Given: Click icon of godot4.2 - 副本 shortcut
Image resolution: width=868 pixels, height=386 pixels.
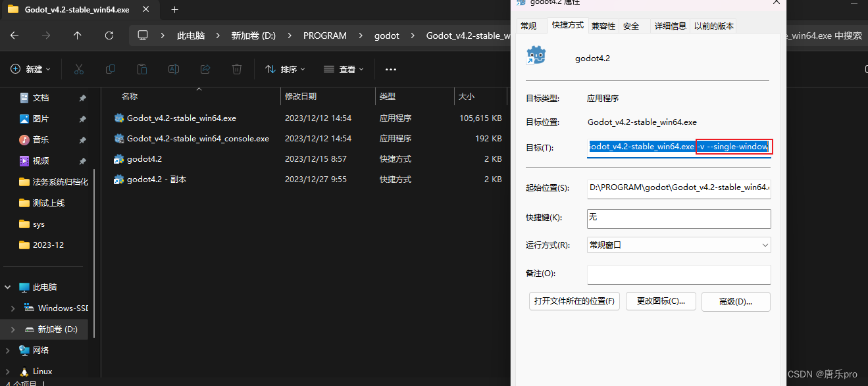Looking at the screenshot, I should [119, 180].
